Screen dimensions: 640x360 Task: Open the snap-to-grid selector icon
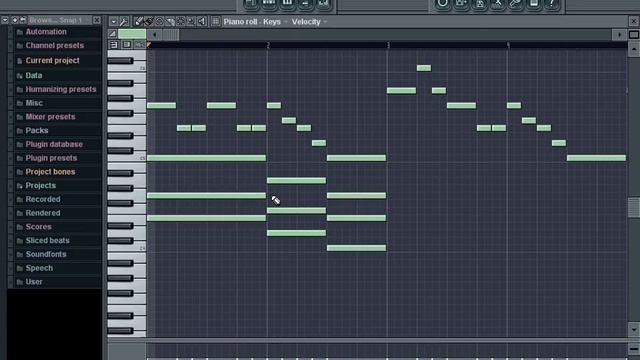pyautogui.click(x=216, y=22)
